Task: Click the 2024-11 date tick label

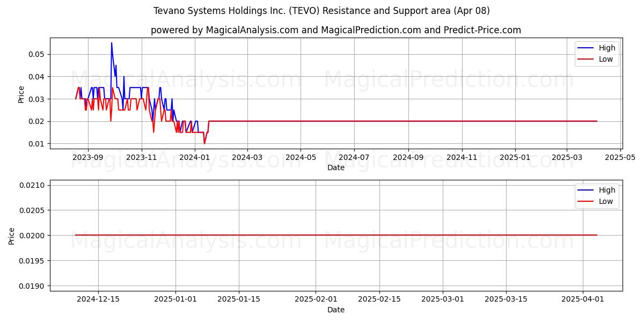Action: [x=462, y=157]
